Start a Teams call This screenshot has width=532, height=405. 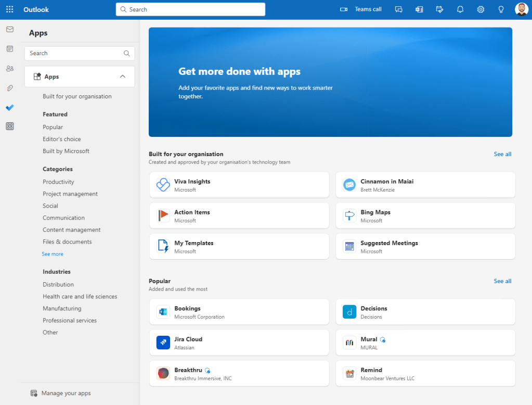tap(361, 9)
